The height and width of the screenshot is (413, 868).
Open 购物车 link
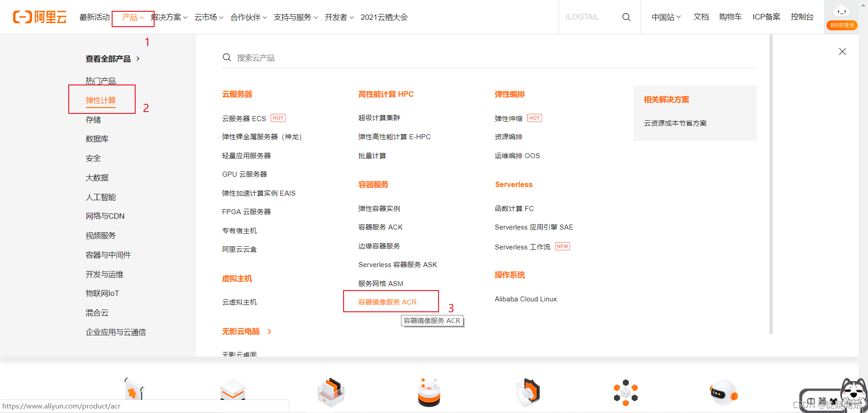(x=731, y=17)
